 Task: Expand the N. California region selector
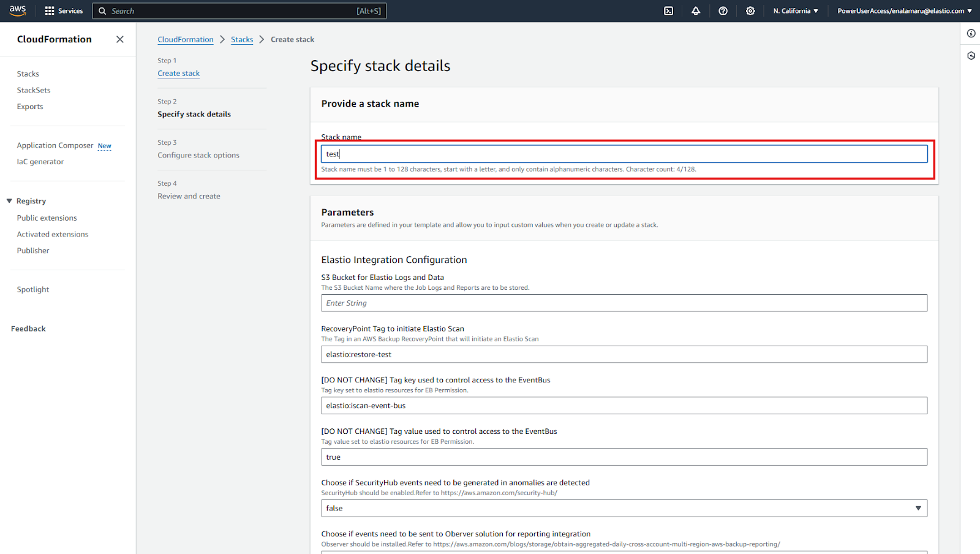click(796, 11)
